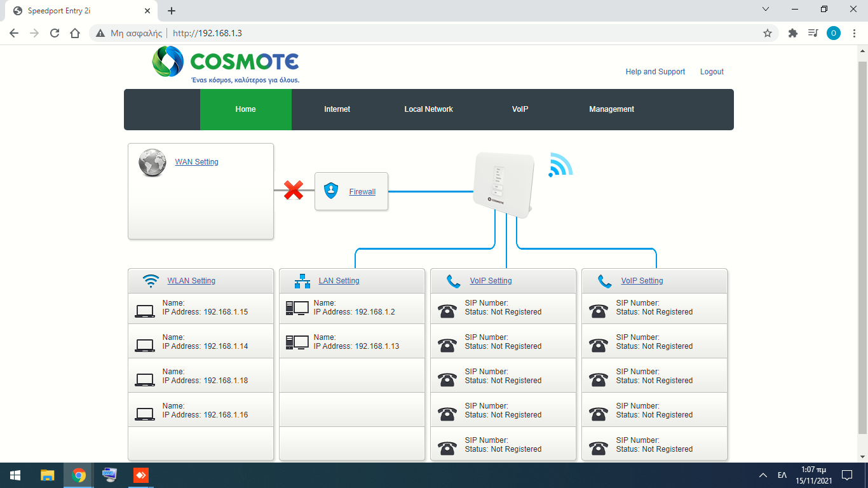Click the blue Wi-Fi signal icon beside router

[560, 165]
